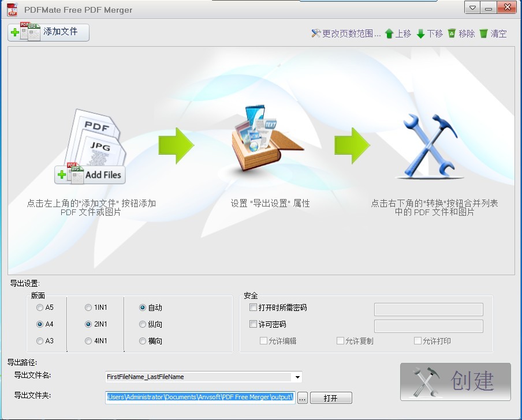Click the 添加文件 add files button
The height and width of the screenshot is (420, 522).
click(49, 32)
